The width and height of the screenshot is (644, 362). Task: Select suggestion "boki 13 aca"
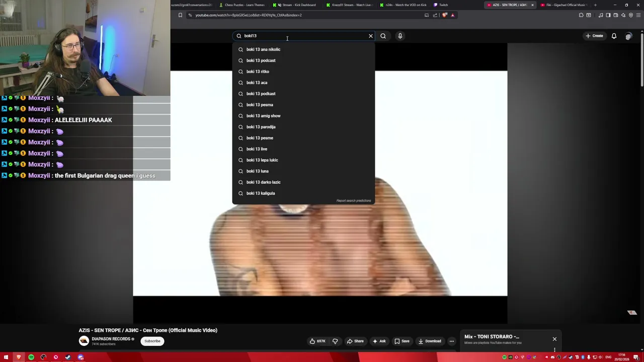[x=303, y=82]
